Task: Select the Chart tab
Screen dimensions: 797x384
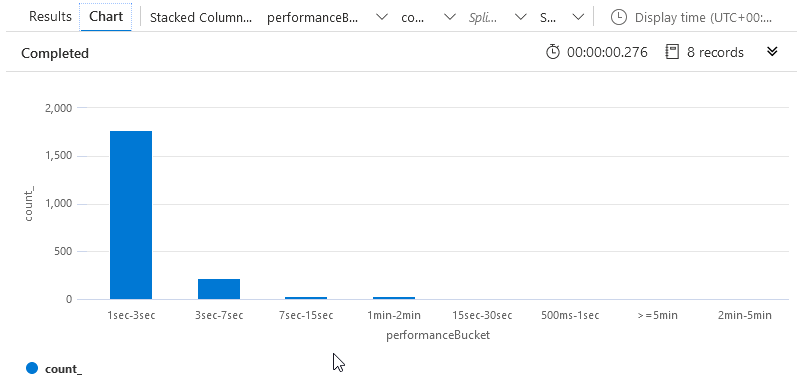Action: click(x=106, y=16)
